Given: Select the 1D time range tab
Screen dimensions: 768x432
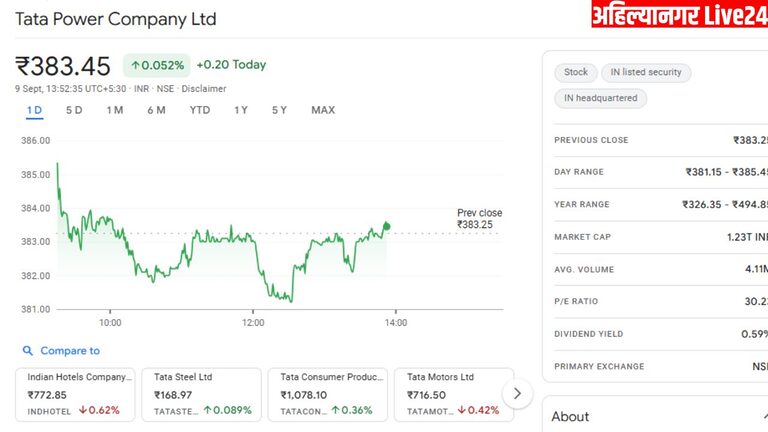Looking at the screenshot, I should pos(34,110).
